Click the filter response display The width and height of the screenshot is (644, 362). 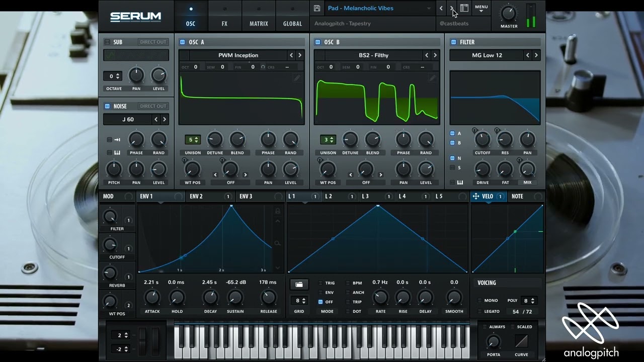(495, 98)
